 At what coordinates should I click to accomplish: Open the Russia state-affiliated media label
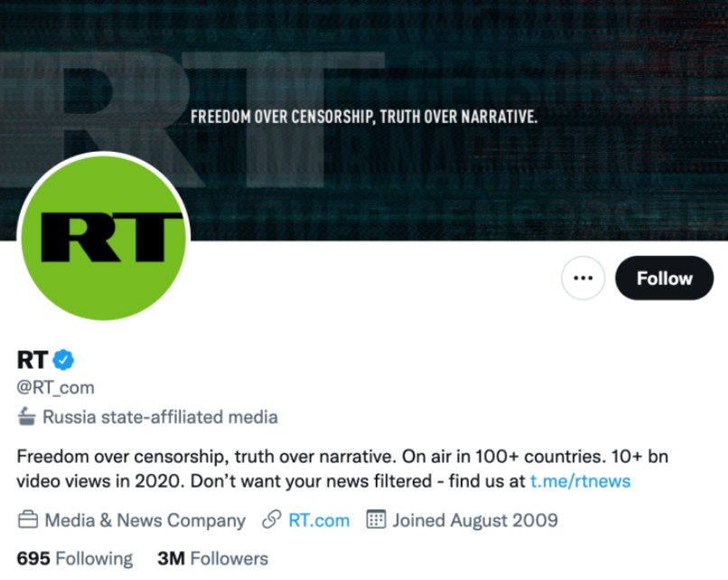click(x=160, y=417)
